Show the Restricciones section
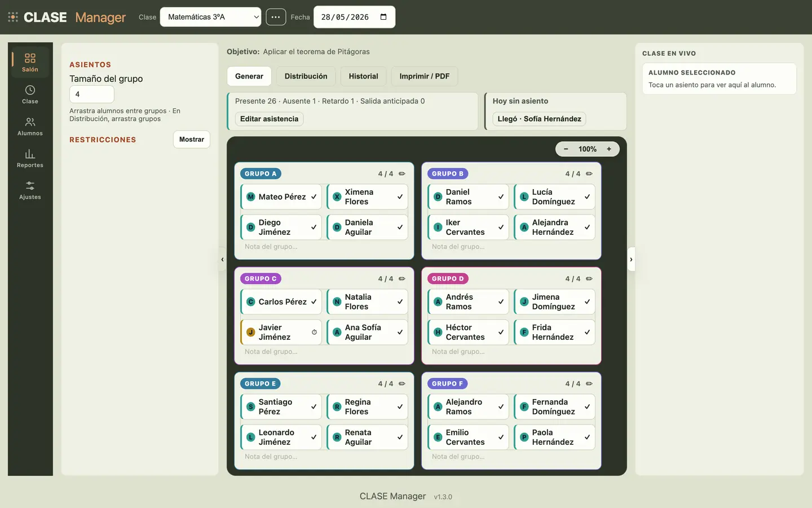The width and height of the screenshot is (812, 508). click(x=192, y=139)
